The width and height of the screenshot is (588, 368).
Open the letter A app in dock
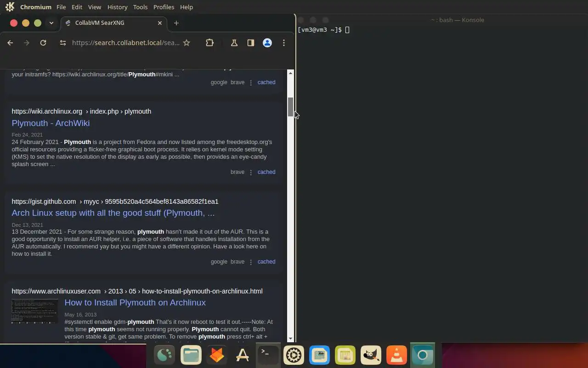pos(243,355)
